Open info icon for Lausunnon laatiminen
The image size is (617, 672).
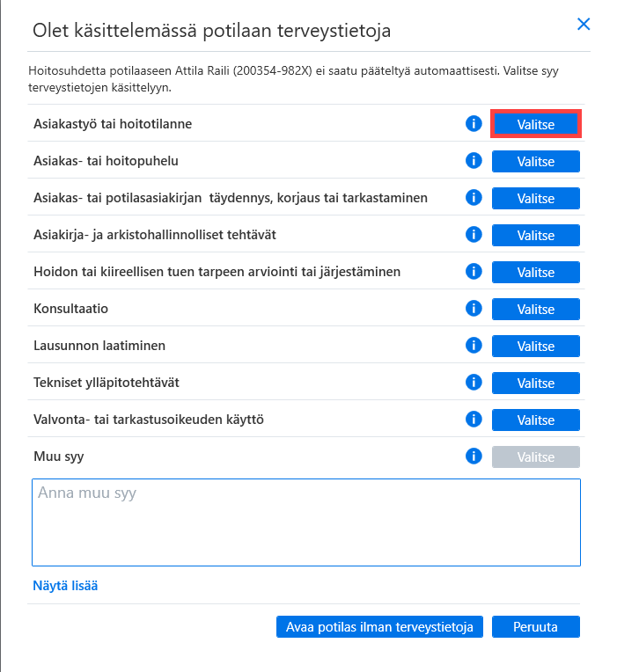coord(474,345)
